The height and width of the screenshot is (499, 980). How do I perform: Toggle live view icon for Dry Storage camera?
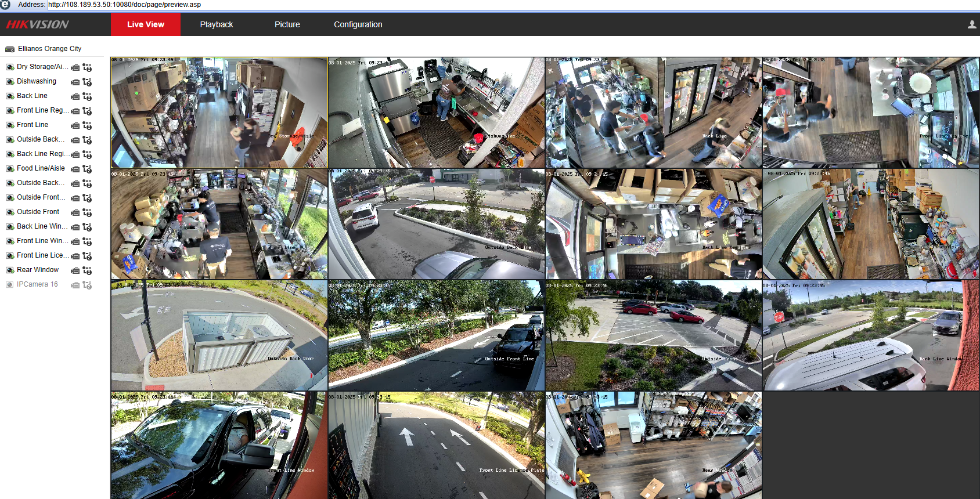10,67
